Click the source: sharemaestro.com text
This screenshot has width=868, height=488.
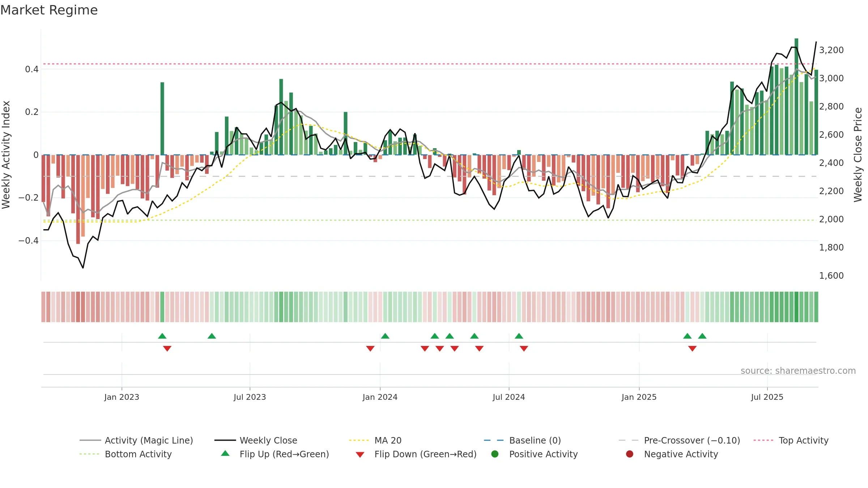pyautogui.click(x=798, y=371)
